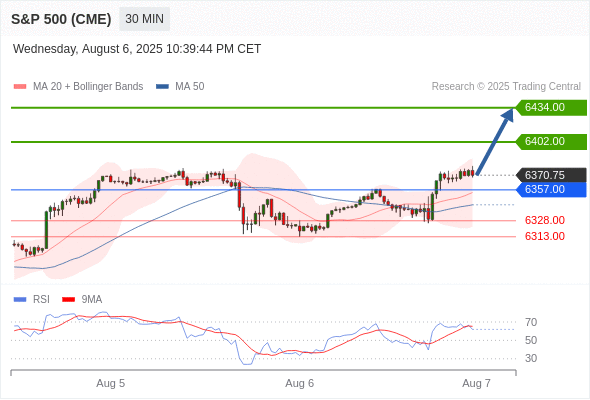The image size is (590, 400).
Task: Click the red 9MA legend swatch
Action: coord(68,300)
